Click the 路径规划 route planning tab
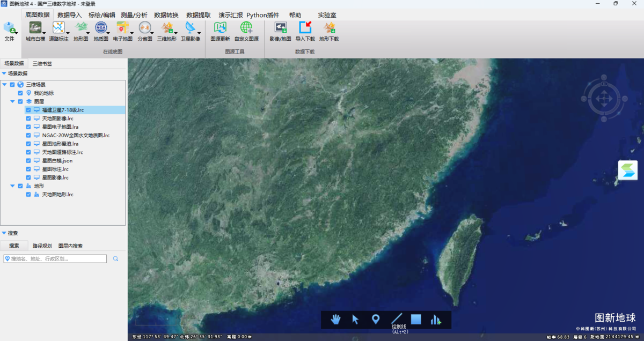The image size is (644, 341). pos(42,246)
